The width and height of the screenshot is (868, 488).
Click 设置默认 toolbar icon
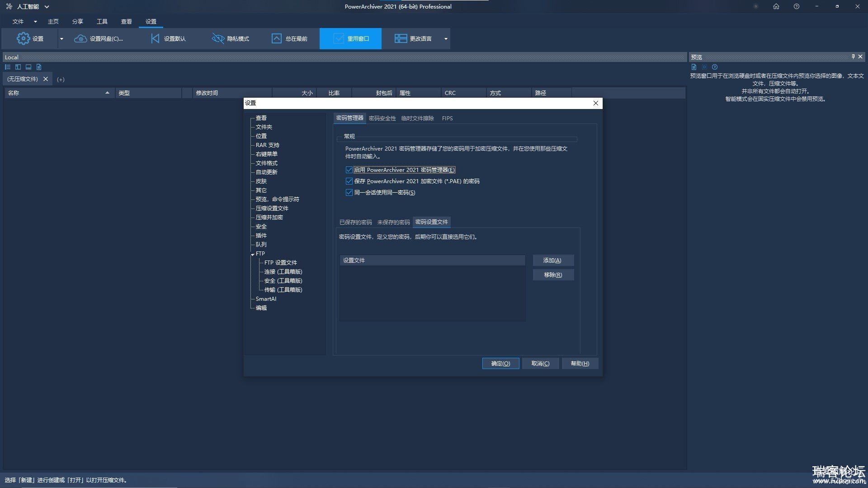(x=155, y=38)
